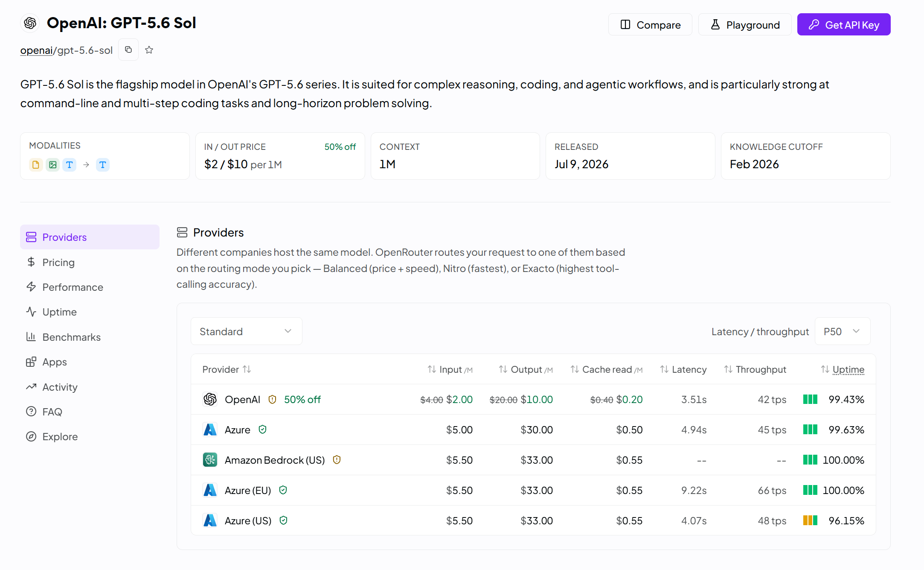Sort the table by Provider name
Viewport: 924px width, 570px height.
point(227,369)
